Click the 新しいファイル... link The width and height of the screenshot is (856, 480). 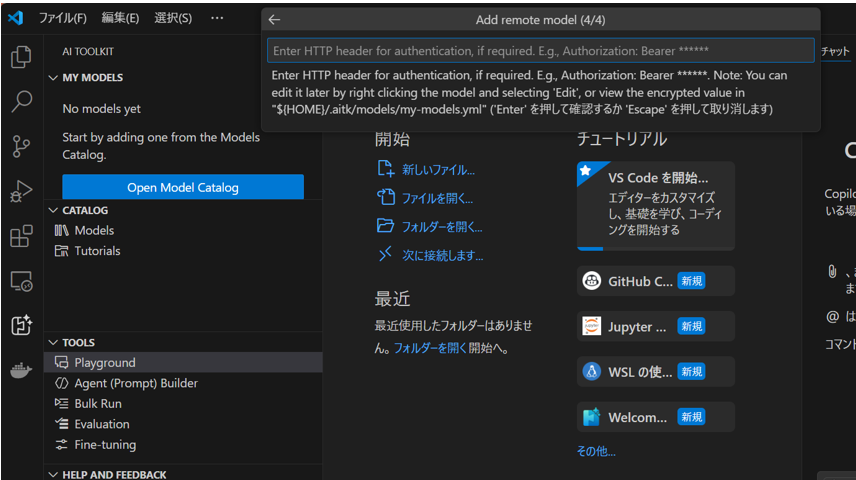tap(438, 170)
